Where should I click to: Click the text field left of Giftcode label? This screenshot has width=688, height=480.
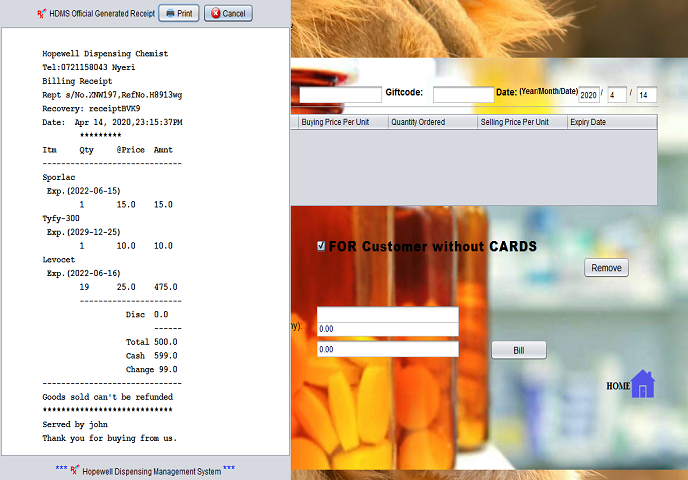(340, 95)
